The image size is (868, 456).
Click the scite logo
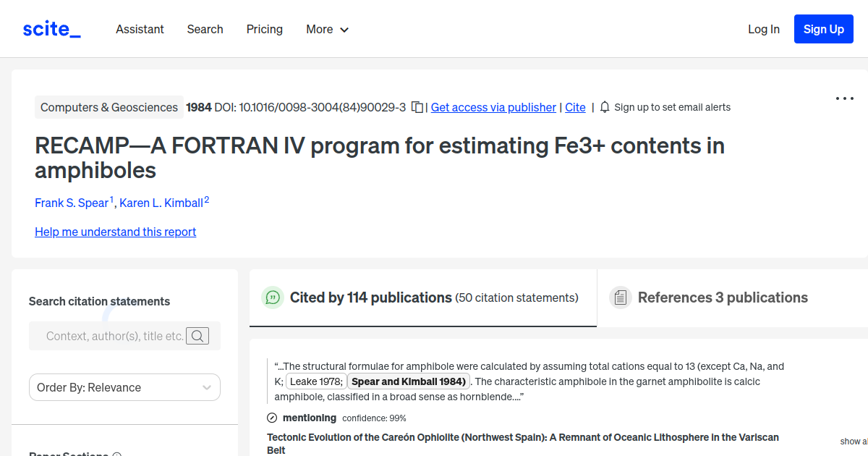click(51, 28)
